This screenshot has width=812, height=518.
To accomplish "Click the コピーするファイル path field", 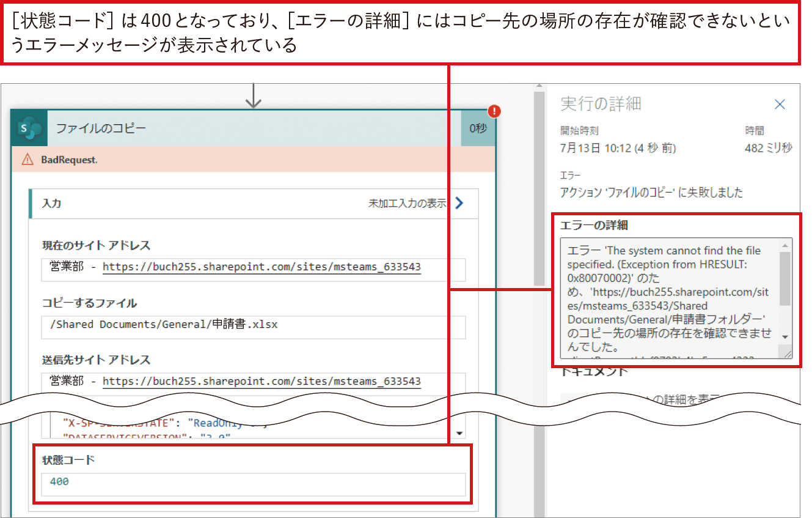I will pyautogui.click(x=254, y=327).
